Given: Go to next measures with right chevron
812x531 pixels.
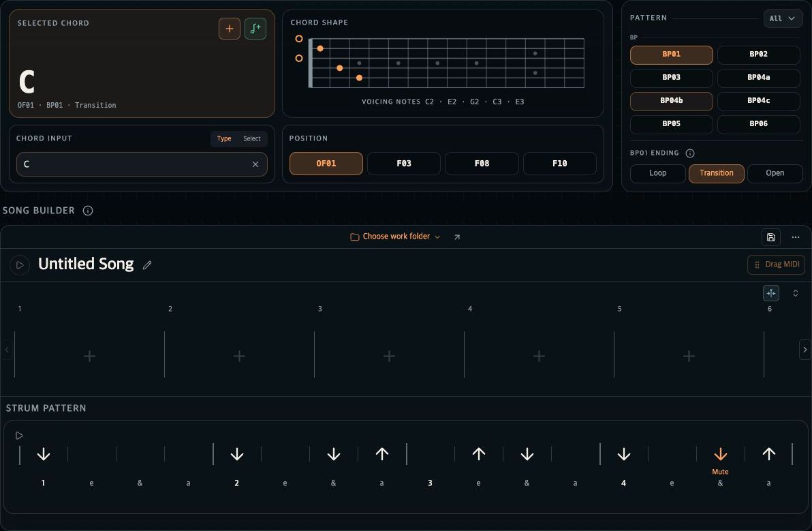Looking at the screenshot, I should pyautogui.click(x=805, y=350).
